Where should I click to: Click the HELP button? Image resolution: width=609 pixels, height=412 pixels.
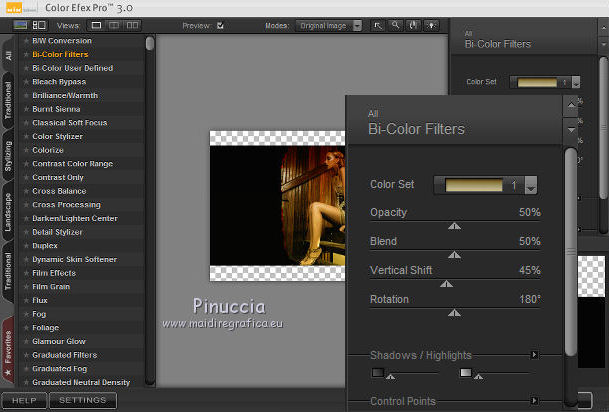(x=24, y=400)
